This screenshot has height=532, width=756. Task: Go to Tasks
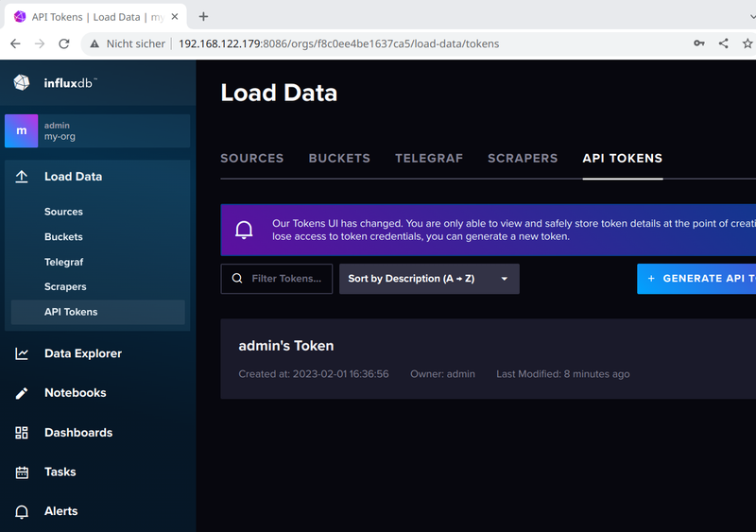tap(60, 472)
